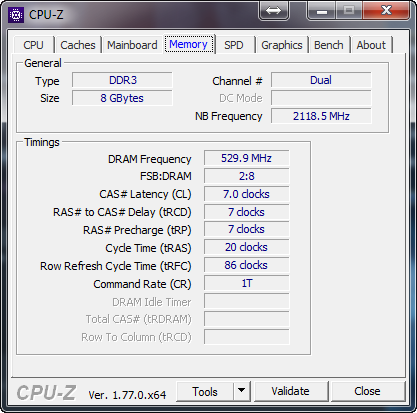Click the grayed 'DC Mode' label
The image size is (417, 413).
pos(241,98)
